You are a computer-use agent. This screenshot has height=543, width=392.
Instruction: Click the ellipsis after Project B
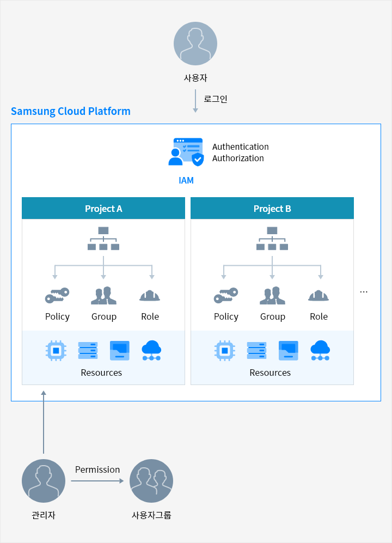[x=364, y=292]
